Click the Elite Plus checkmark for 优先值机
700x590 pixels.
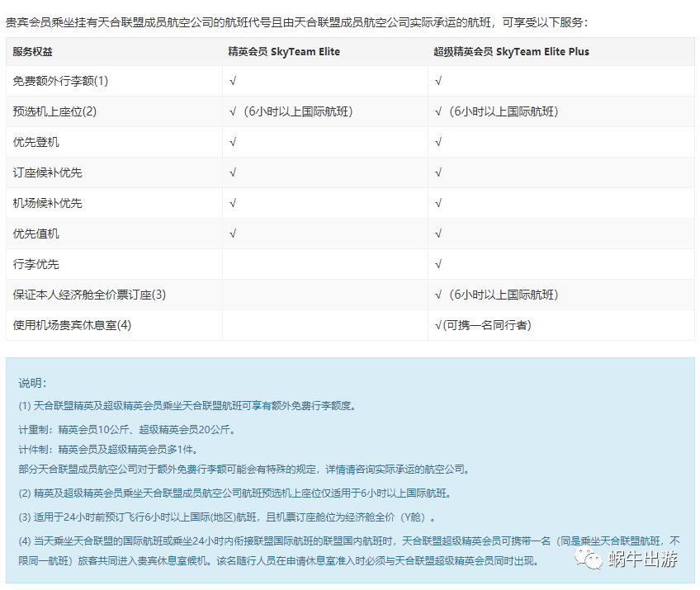tap(438, 234)
